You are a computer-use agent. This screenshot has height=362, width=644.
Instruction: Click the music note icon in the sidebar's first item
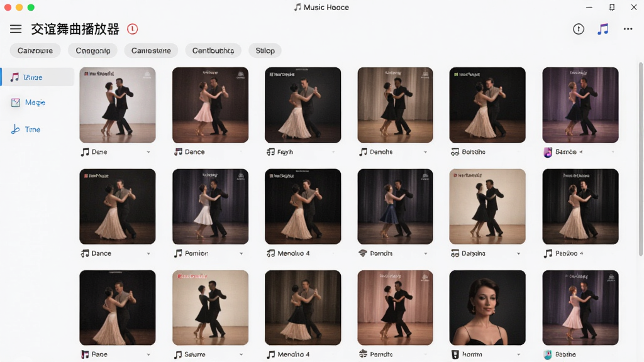click(x=14, y=77)
